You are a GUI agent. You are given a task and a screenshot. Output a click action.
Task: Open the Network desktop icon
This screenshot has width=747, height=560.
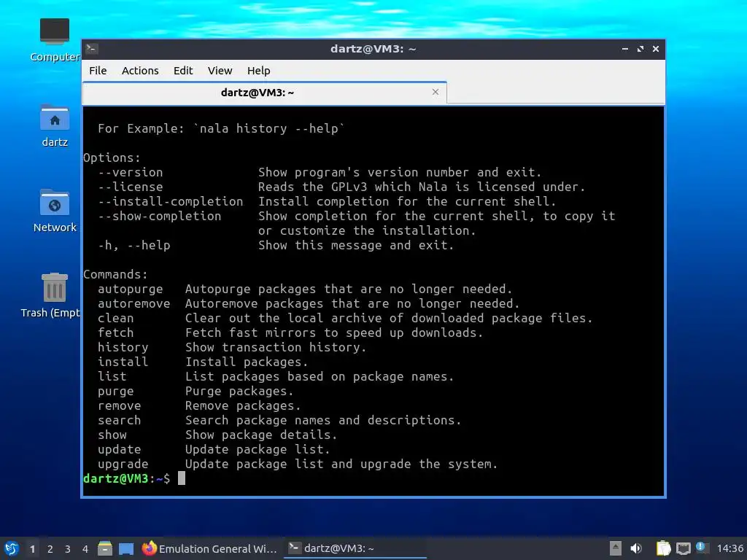pyautogui.click(x=55, y=211)
